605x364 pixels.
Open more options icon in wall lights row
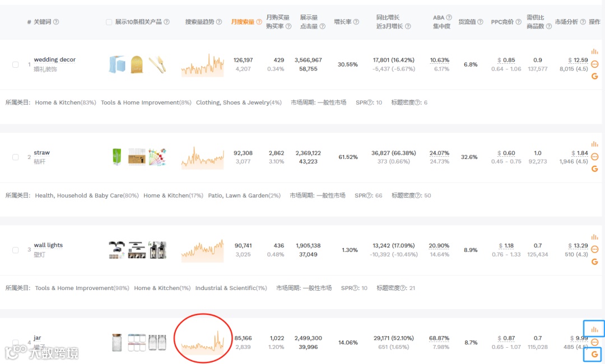coord(594,249)
